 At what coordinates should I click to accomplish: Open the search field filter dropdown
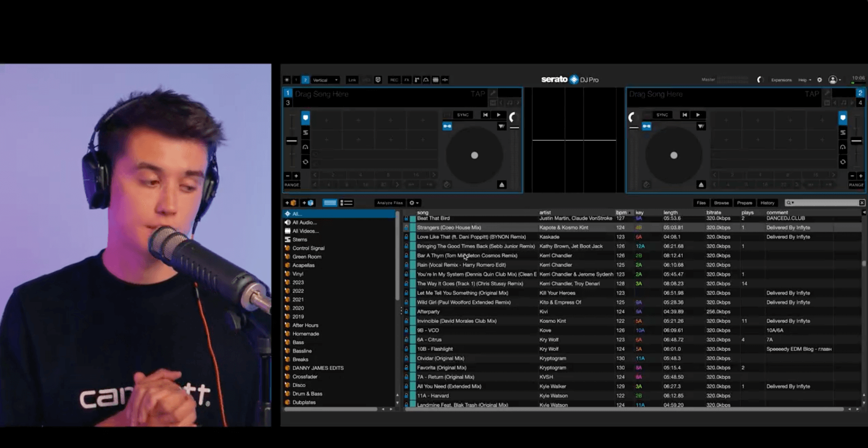(790, 203)
